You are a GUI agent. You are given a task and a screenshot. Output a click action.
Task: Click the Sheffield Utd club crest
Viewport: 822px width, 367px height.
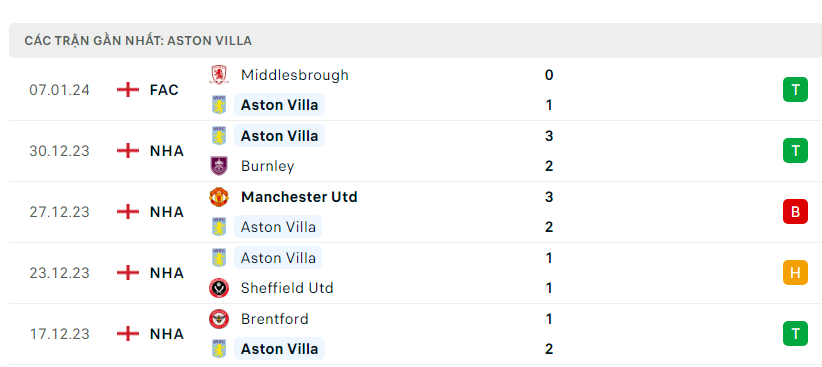pos(219,288)
